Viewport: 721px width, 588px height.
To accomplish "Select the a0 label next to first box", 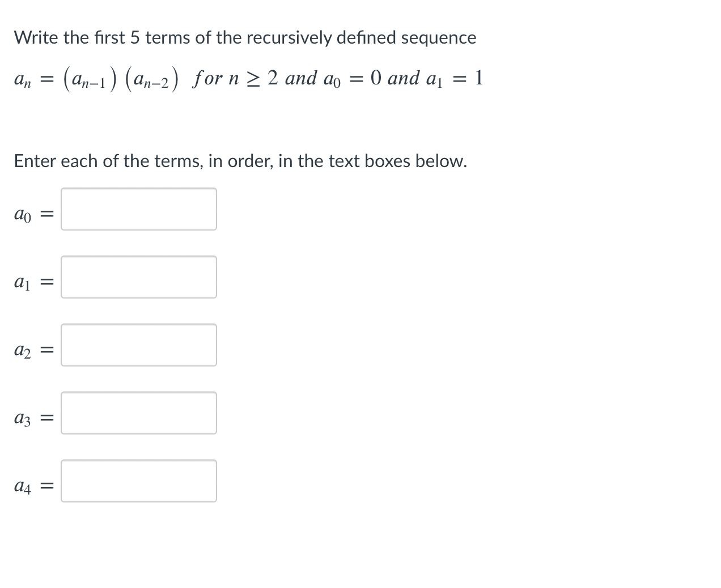I will 22,214.
